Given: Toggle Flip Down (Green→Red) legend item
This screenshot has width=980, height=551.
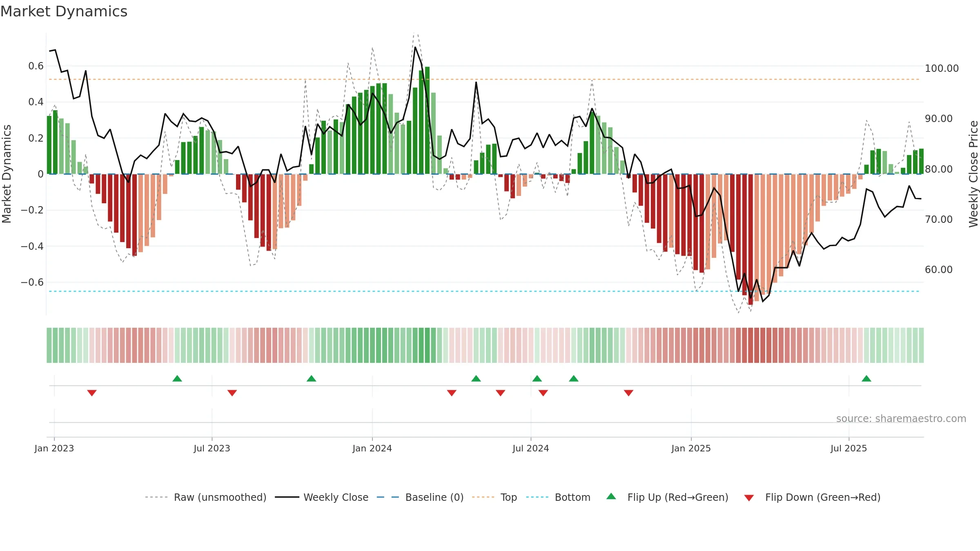Looking at the screenshot, I should pos(812,497).
